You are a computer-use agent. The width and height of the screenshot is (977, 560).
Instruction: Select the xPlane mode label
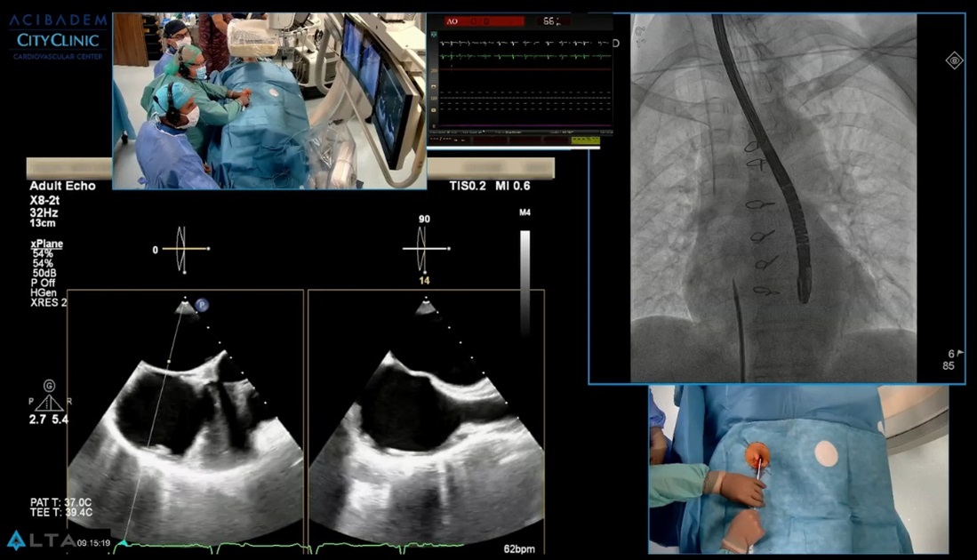pos(46,244)
